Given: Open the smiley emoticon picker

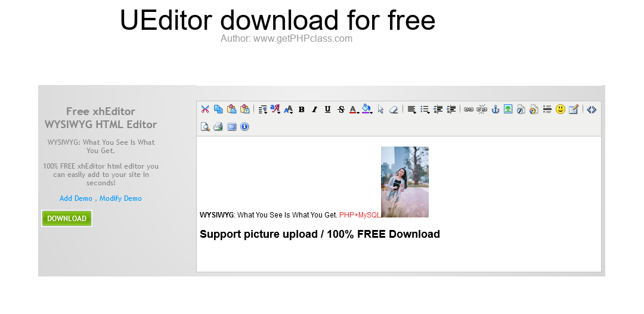Looking at the screenshot, I should pos(560,109).
